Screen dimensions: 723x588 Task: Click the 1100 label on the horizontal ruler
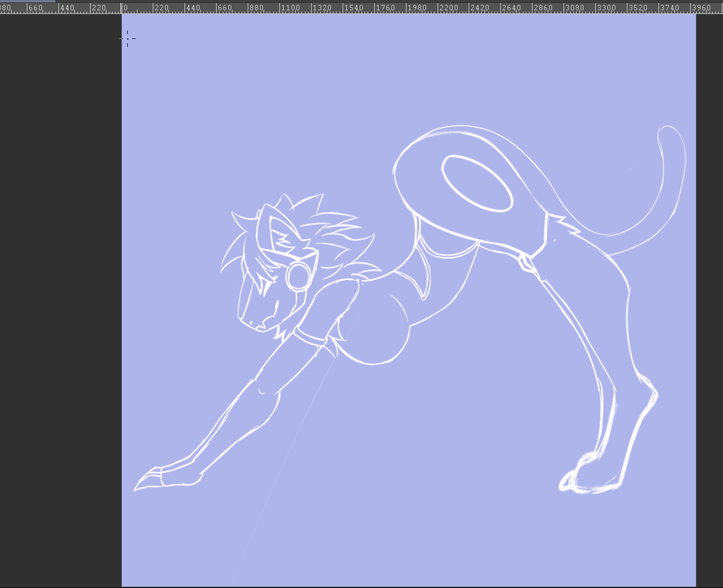tap(290, 8)
